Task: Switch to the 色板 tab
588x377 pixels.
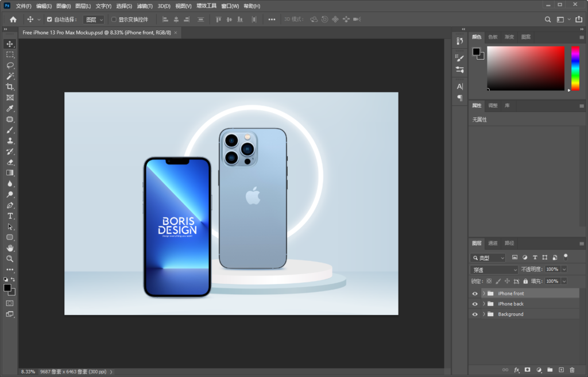Action: pyautogui.click(x=493, y=37)
